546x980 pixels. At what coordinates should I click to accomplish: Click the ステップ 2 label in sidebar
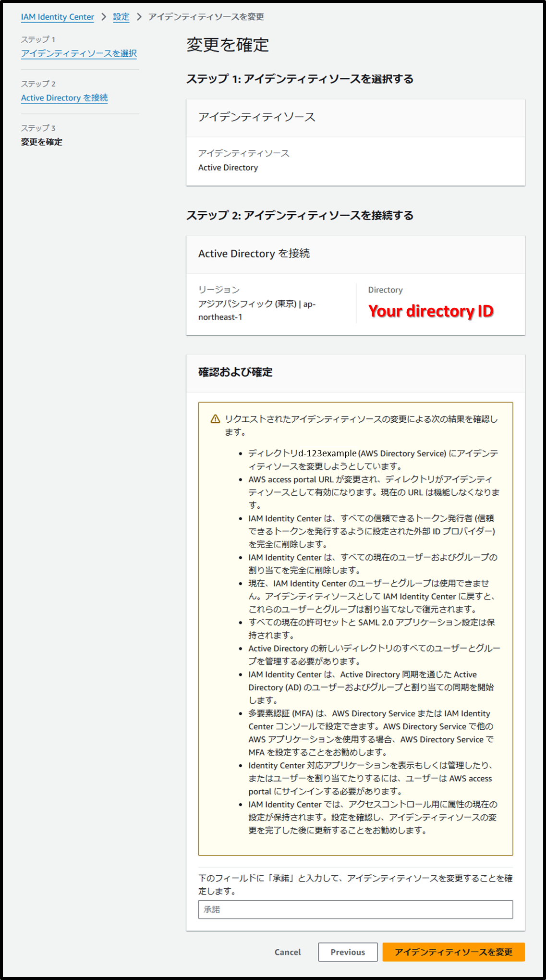point(38,84)
